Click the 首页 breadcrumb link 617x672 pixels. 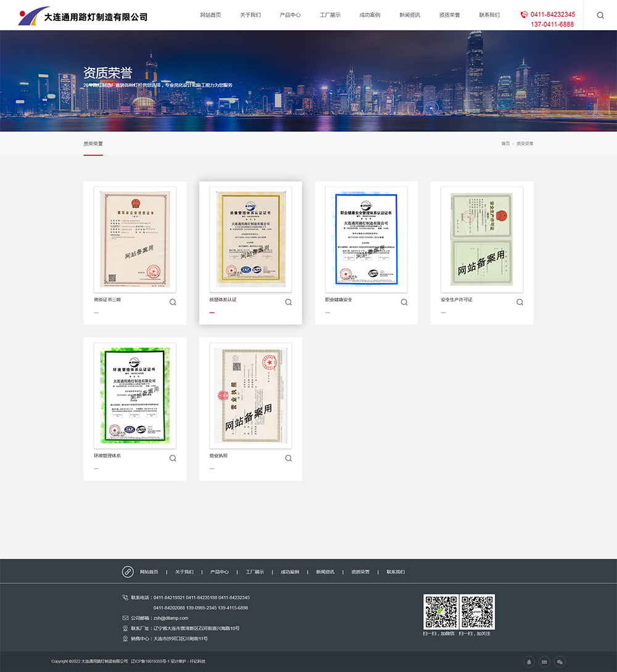[x=505, y=144]
